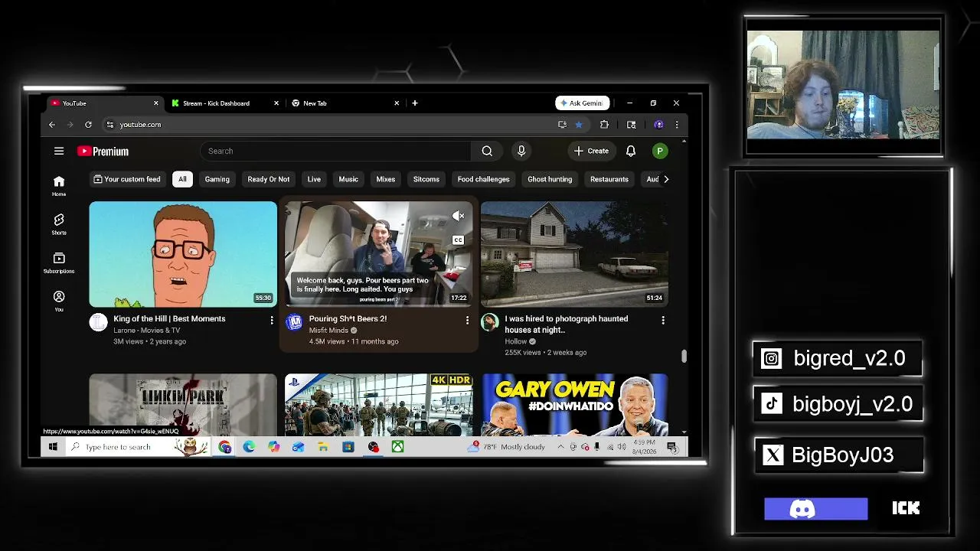
Task: Click the Windows taskbar search box
Action: [138, 447]
